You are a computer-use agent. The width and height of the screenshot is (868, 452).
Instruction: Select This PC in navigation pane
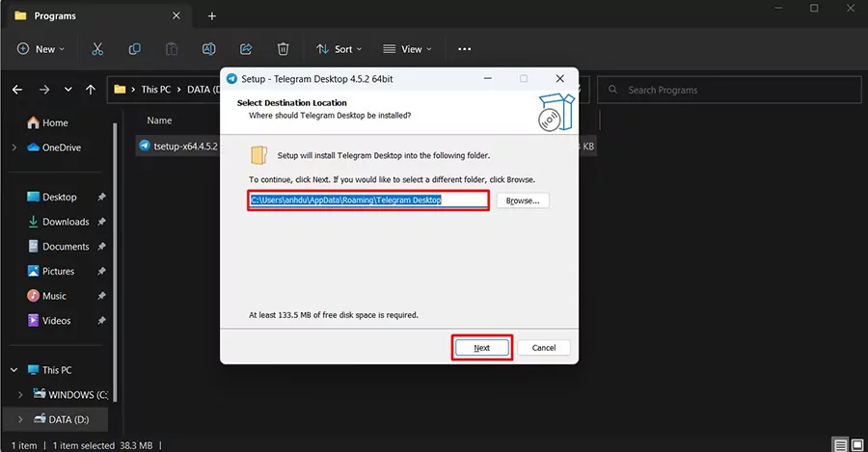point(50,370)
